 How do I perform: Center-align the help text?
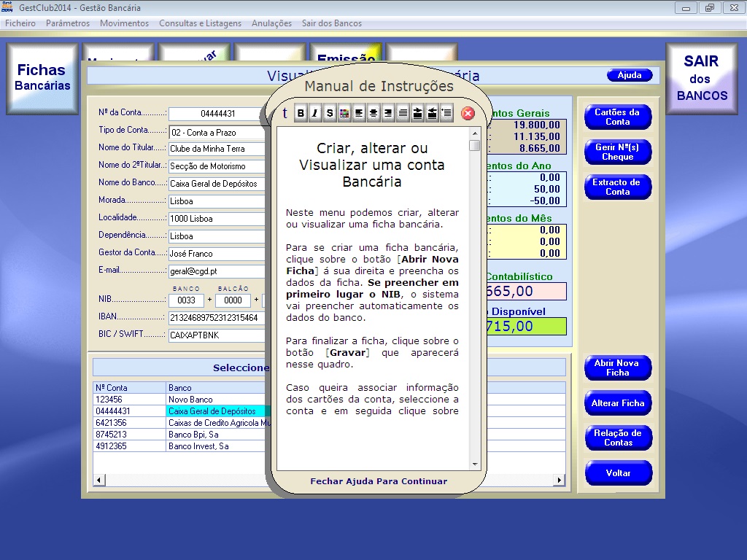pos(373,113)
